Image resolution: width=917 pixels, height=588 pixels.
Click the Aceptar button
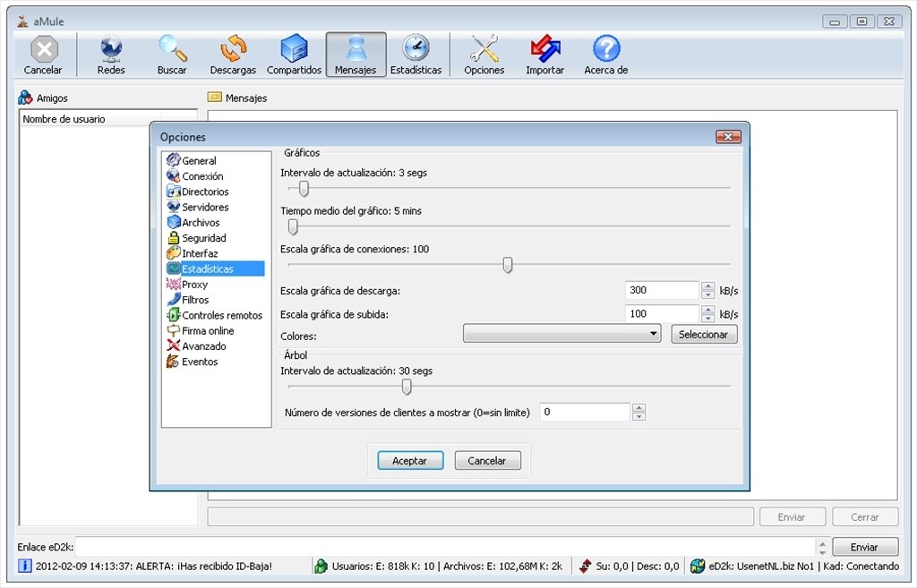pyautogui.click(x=410, y=461)
